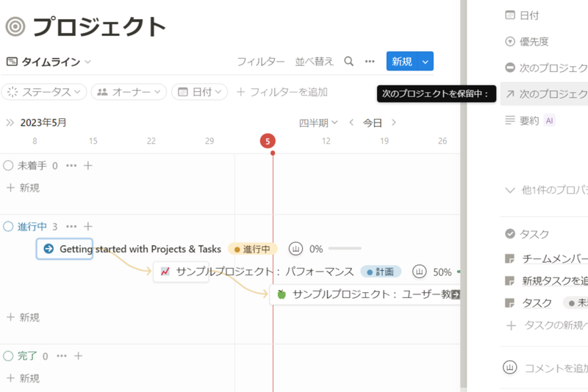Open options dots for 完了 group
Image resolution: width=588 pixels, height=392 pixels.
(62, 356)
